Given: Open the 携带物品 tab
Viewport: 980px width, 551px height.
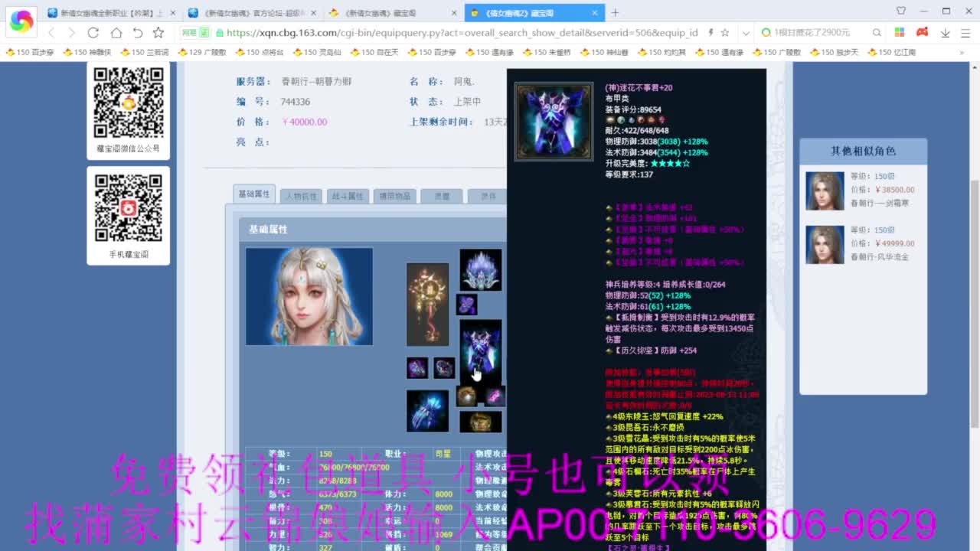Looking at the screenshot, I should [x=394, y=195].
